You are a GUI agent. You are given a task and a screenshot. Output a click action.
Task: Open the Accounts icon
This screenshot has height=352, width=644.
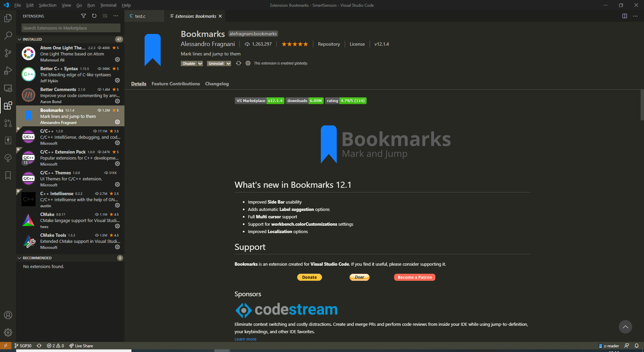8,315
